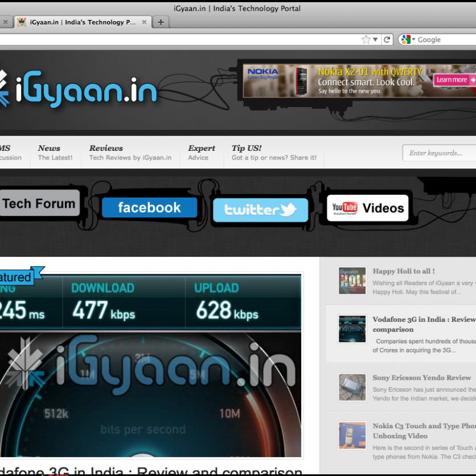The image size is (476, 476).
Task: Reload the page with the refresh icon
Action: [387, 40]
